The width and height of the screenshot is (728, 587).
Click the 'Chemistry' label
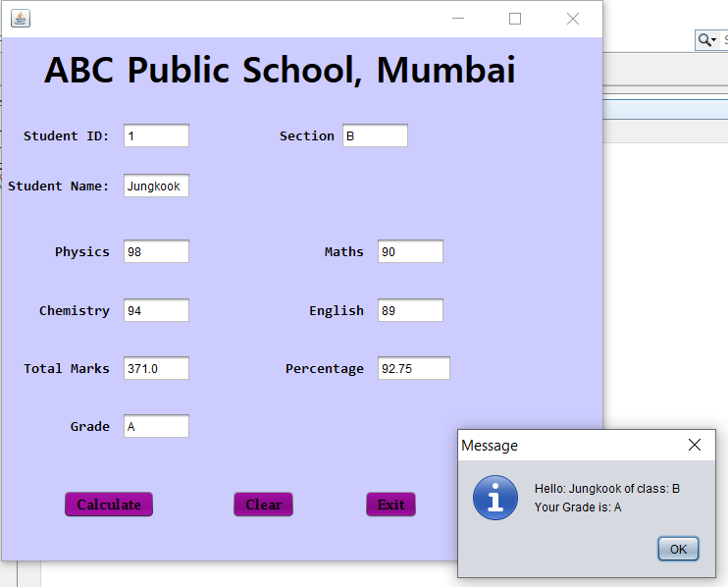tap(75, 311)
